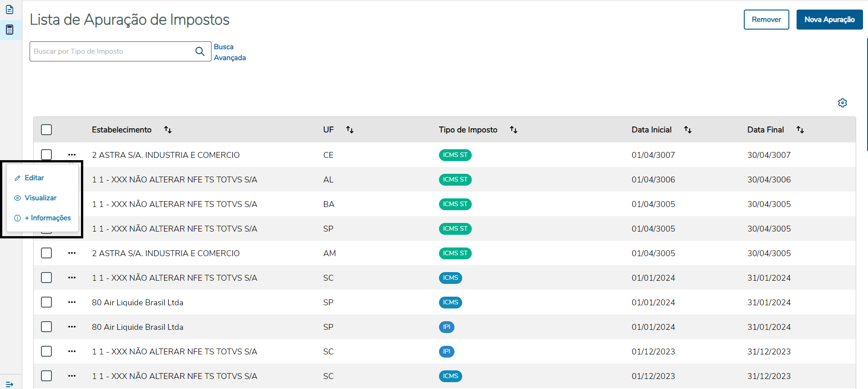
Task: Click the date 30/04/3006
Action: [x=769, y=180]
